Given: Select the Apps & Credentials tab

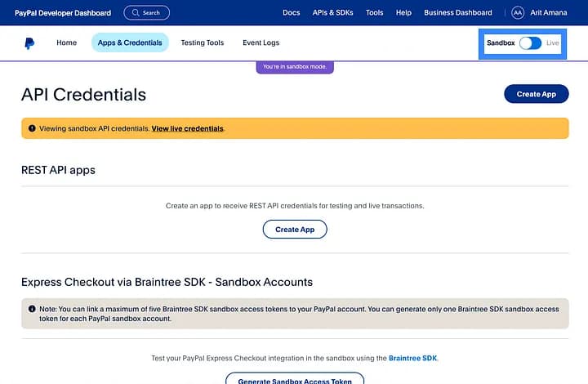Looking at the screenshot, I should 130,42.
